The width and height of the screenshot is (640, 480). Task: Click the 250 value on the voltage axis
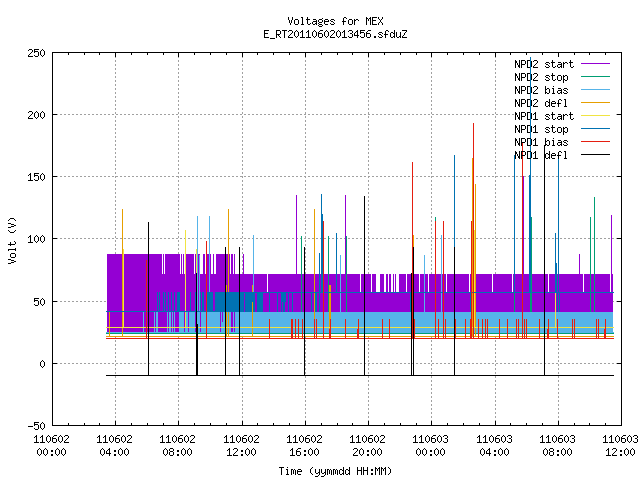(x=36, y=53)
